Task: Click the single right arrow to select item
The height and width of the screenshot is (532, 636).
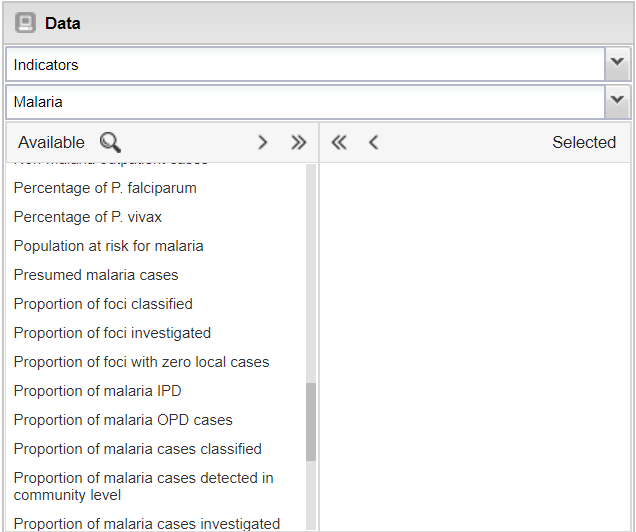Action: [263, 142]
